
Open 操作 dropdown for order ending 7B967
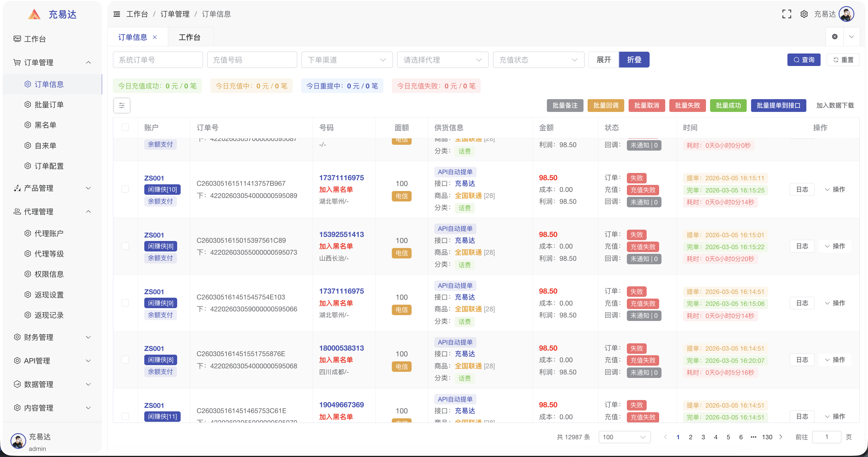(835, 189)
